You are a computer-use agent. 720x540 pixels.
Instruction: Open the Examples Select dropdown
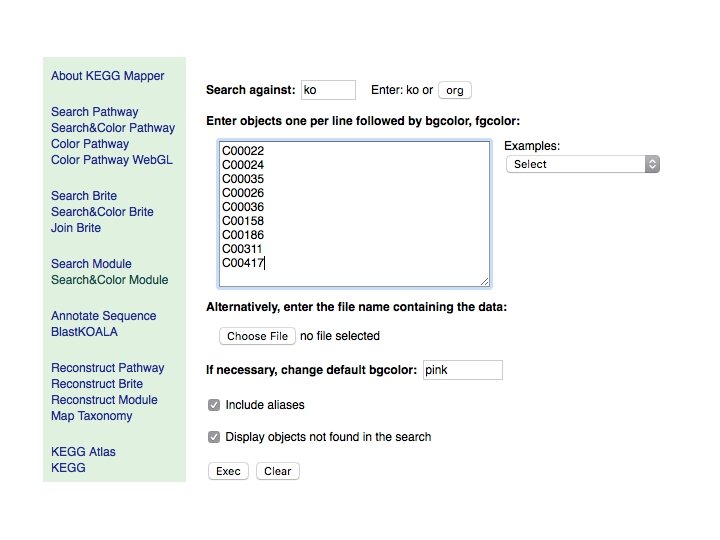pos(583,164)
